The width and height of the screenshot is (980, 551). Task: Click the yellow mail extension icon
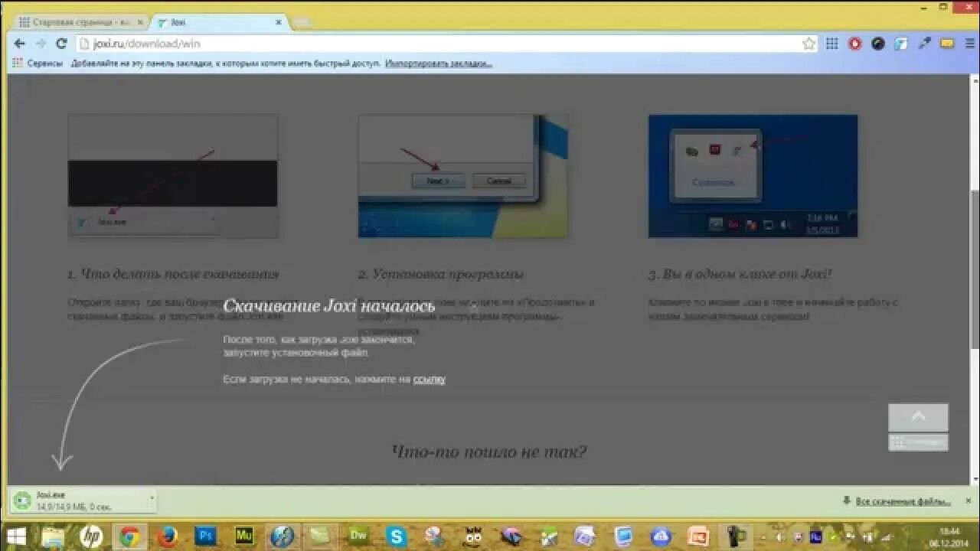click(x=947, y=44)
